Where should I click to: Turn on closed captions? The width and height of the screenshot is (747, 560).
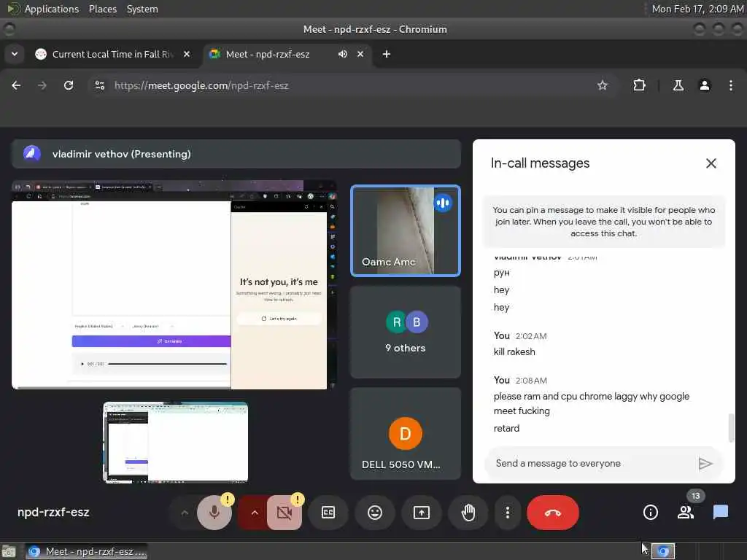pos(328,513)
